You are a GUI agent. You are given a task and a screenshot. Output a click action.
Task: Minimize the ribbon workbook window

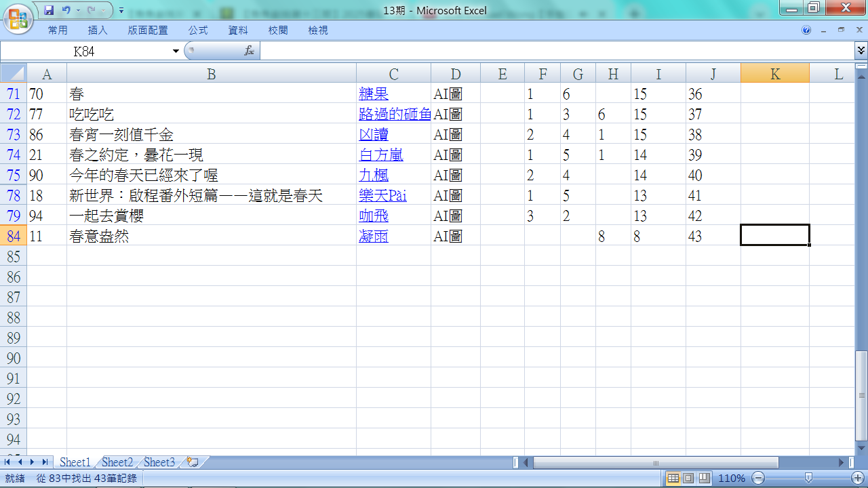tap(824, 30)
